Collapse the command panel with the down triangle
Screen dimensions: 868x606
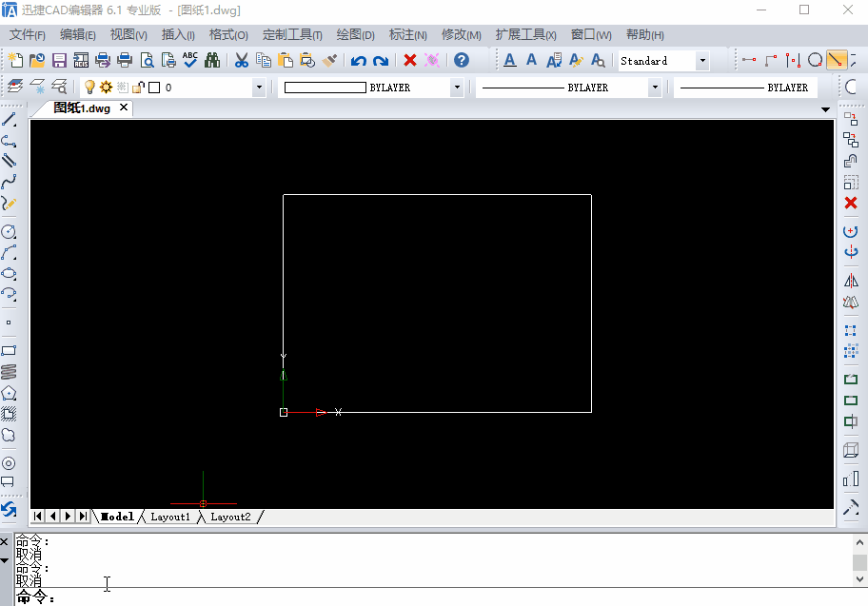5,560
